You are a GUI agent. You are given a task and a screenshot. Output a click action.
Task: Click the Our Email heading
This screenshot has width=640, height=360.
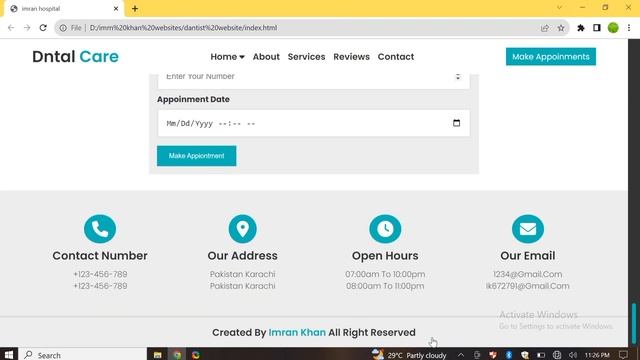coord(528,256)
